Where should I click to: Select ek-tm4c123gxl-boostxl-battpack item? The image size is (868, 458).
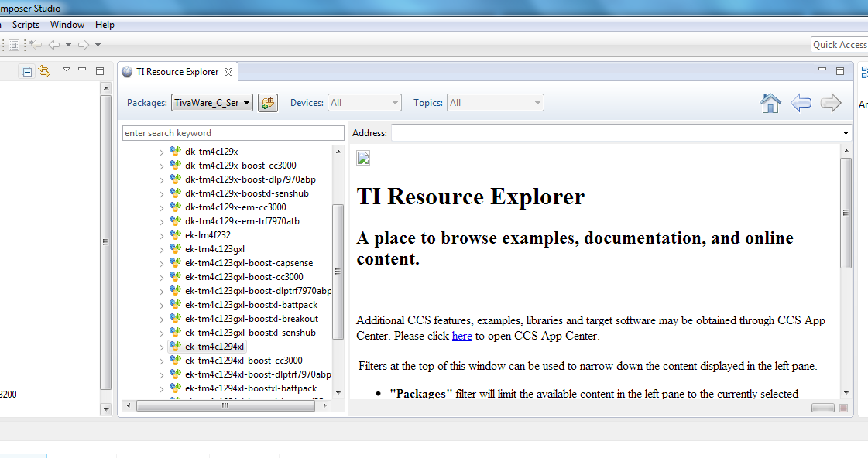coord(252,305)
